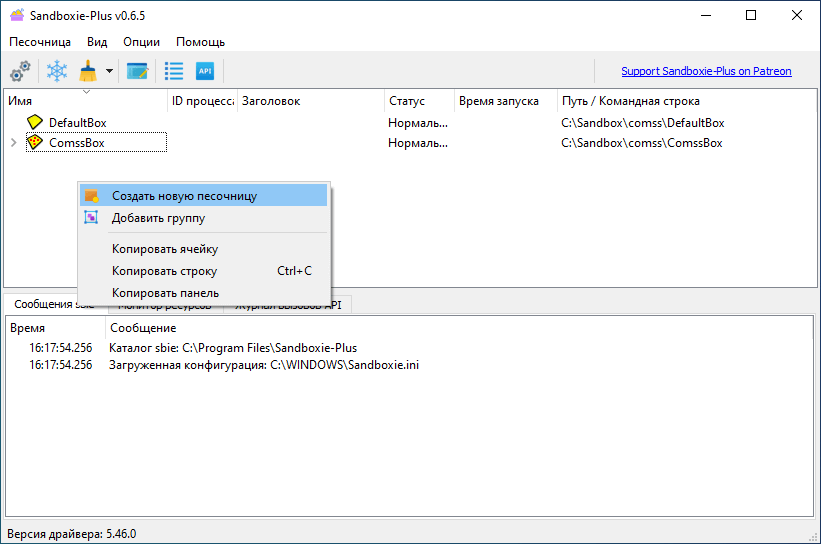Click the Время column header in messages
821x544 pixels.
point(56,328)
